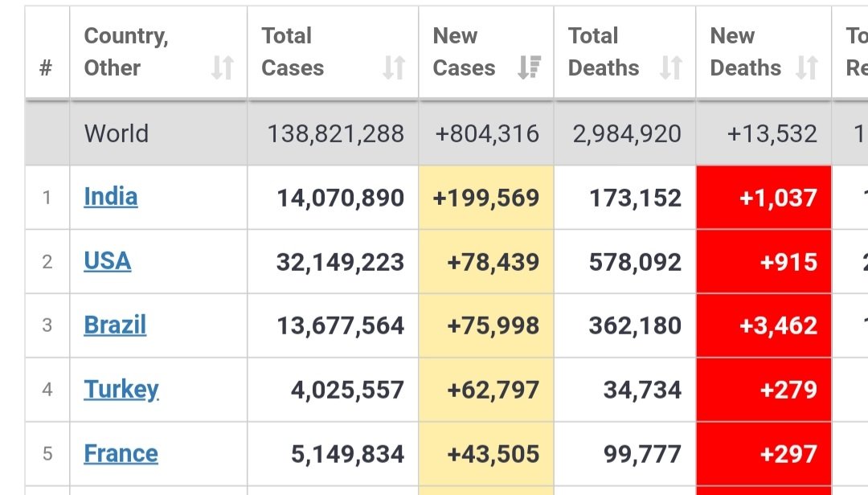Click Turkey's red new deaths +279 cell
Screen dimensions: 868x495
tap(764, 390)
